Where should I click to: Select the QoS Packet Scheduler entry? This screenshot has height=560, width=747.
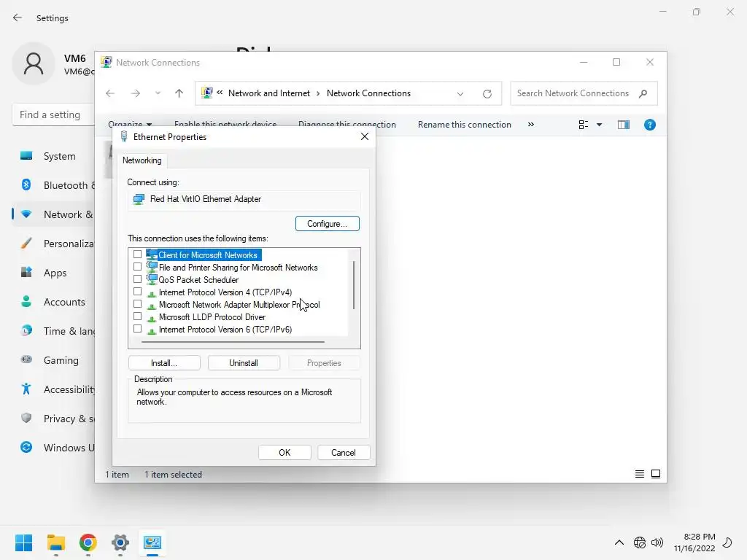click(x=198, y=280)
